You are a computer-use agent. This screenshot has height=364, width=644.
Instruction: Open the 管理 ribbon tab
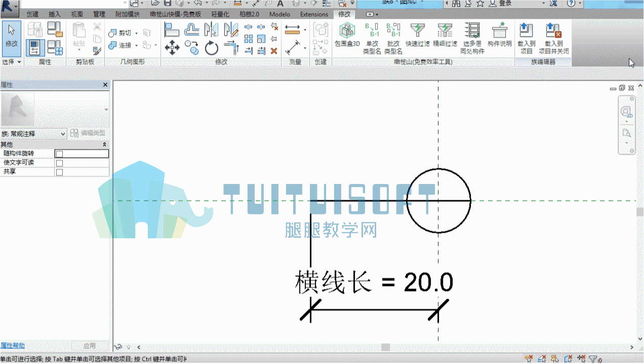click(x=99, y=14)
